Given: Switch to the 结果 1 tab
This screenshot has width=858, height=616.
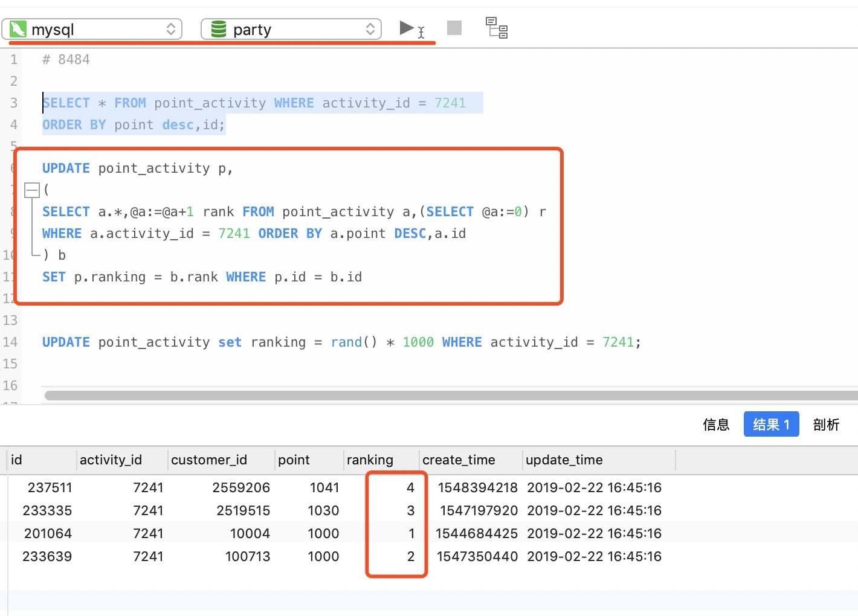Looking at the screenshot, I should pyautogui.click(x=772, y=425).
